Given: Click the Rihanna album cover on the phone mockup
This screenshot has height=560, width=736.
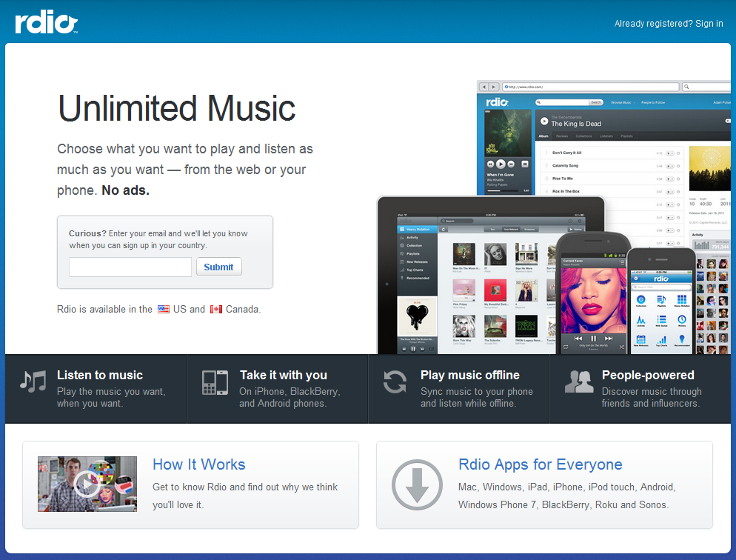Looking at the screenshot, I should (x=593, y=301).
